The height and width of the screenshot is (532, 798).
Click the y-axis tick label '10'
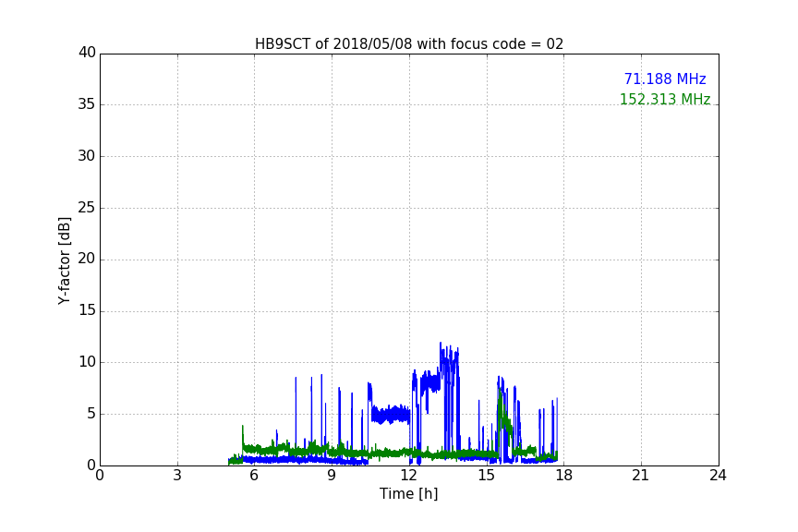87,362
